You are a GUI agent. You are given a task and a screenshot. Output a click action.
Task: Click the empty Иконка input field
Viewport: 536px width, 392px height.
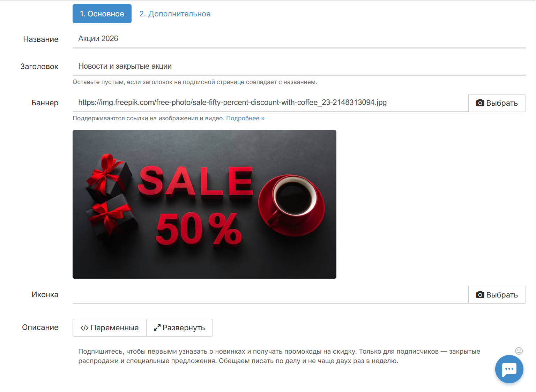pyautogui.click(x=270, y=295)
